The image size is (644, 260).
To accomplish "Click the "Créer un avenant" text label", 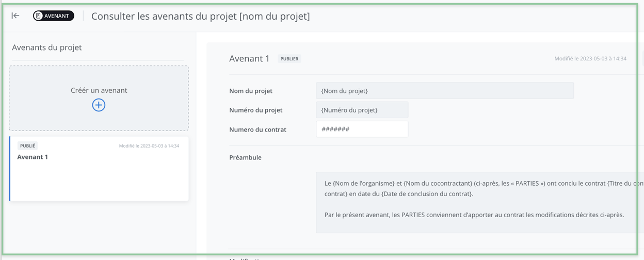I will (99, 90).
